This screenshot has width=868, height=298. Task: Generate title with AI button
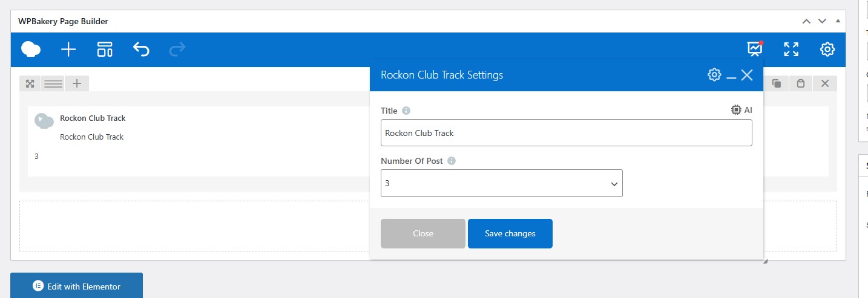click(x=741, y=110)
